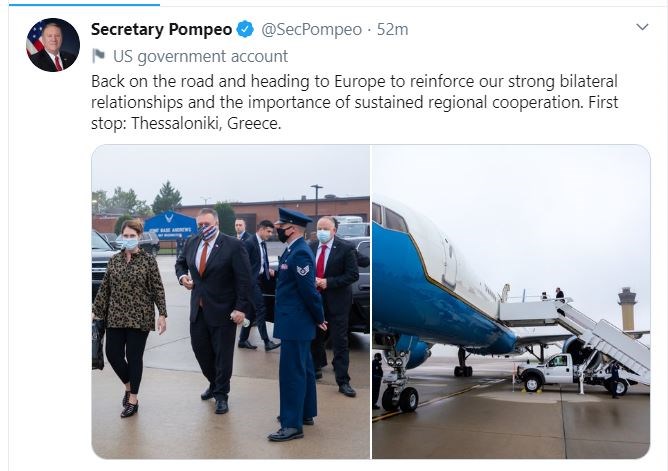Open the right photo of the airplane
The width and height of the screenshot is (668, 471).
[511, 302]
